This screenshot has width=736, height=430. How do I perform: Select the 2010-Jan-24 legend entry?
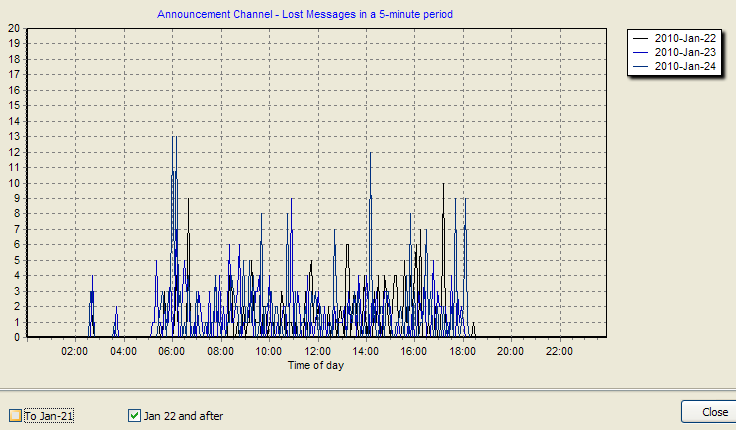(x=674, y=67)
